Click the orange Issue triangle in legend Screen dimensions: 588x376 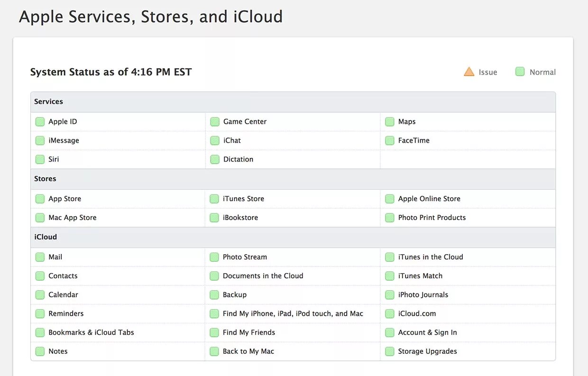click(469, 72)
